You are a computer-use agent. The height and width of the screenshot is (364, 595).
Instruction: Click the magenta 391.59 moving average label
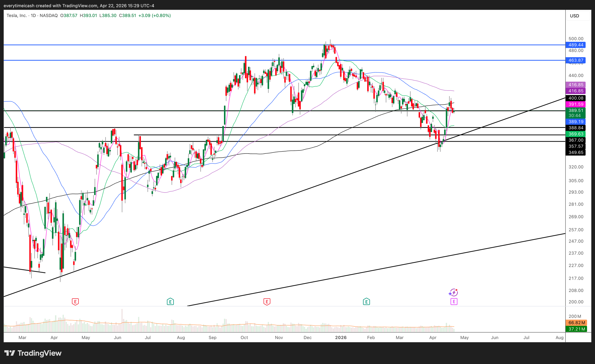click(575, 104)
